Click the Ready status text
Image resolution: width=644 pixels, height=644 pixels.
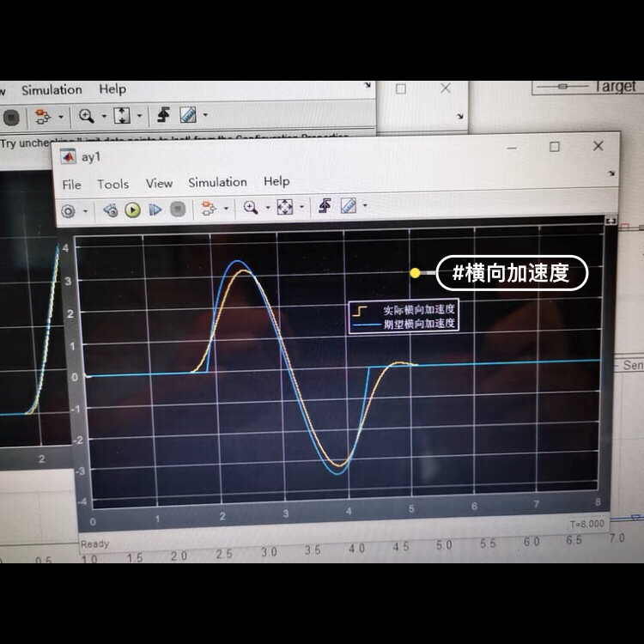(x=94, y=544)
